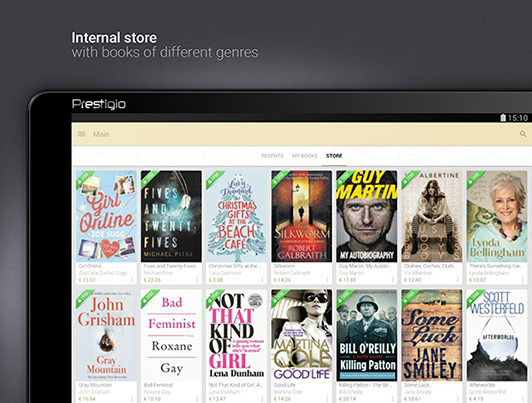This screenshot has height=403, width=532.
Task: Open Scott Westerfeld Afterworlds cover
Action: (497, 335)
